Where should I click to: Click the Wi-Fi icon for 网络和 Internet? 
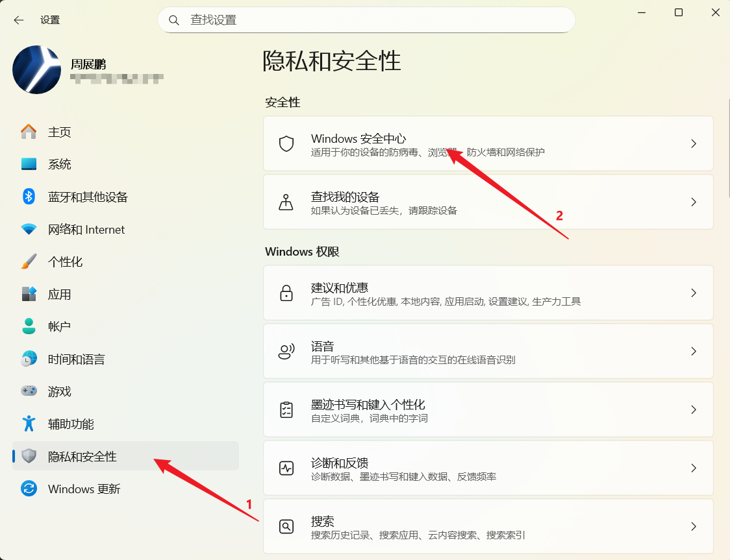[29, 229]
